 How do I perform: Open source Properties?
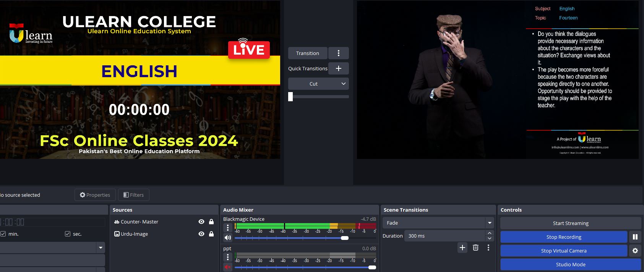(95, 195)
